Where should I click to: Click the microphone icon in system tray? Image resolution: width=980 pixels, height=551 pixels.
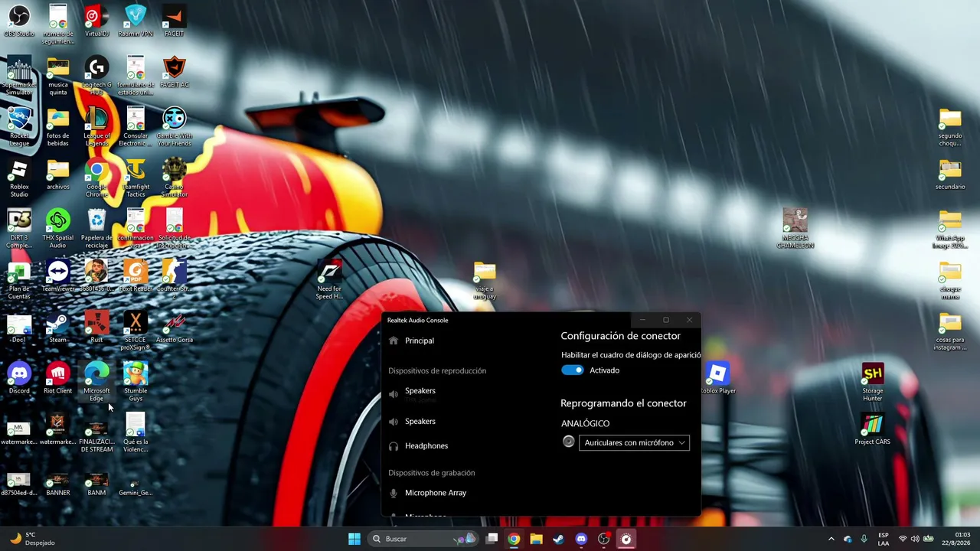coord(864,539)
